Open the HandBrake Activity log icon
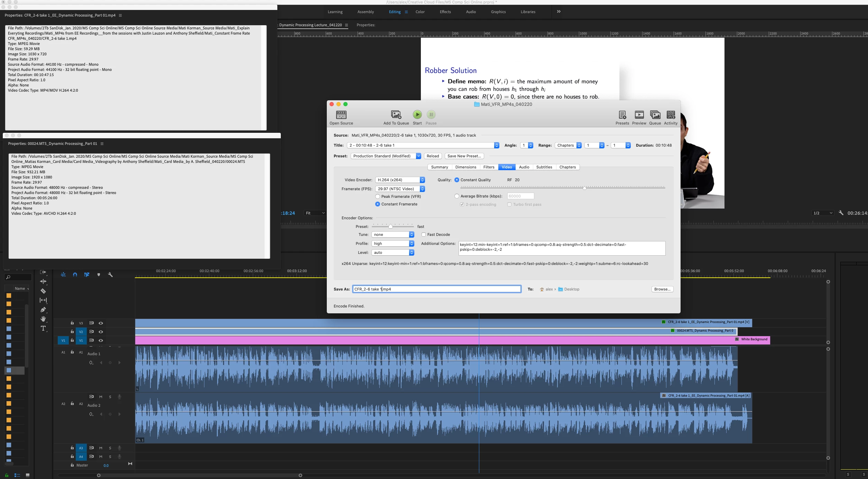This screenshot has height=479, width=868. click(671, 115)
